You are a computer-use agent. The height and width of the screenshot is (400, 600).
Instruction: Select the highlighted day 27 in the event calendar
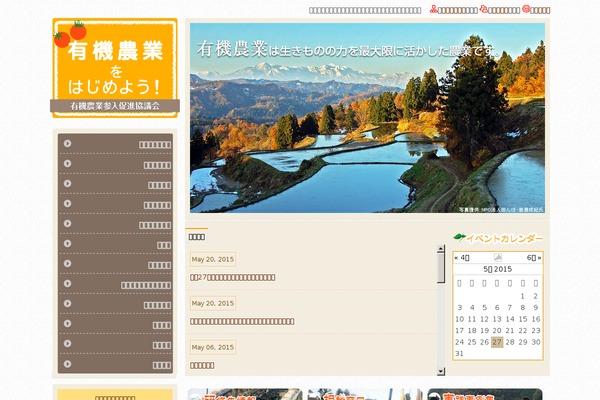pos(497,342)
